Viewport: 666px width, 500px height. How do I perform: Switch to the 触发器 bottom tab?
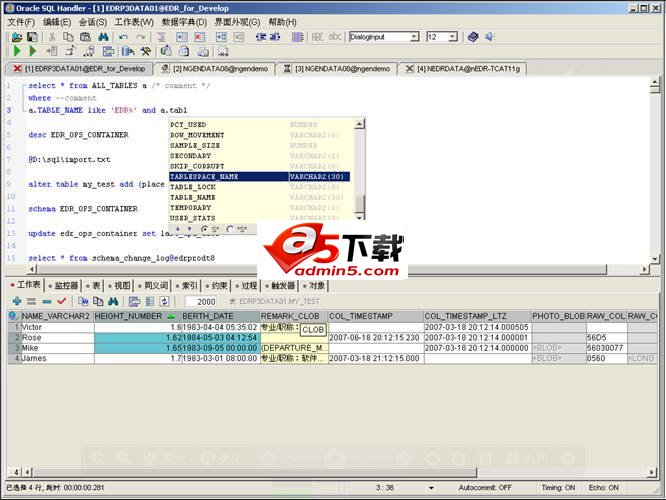pos(280,285)
